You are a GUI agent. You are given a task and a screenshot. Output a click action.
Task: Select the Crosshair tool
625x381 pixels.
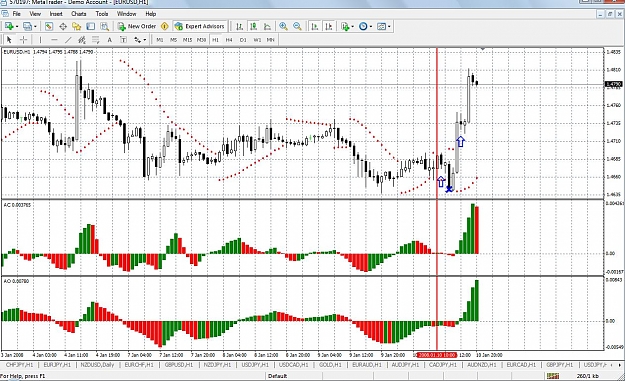pos(23,39)
